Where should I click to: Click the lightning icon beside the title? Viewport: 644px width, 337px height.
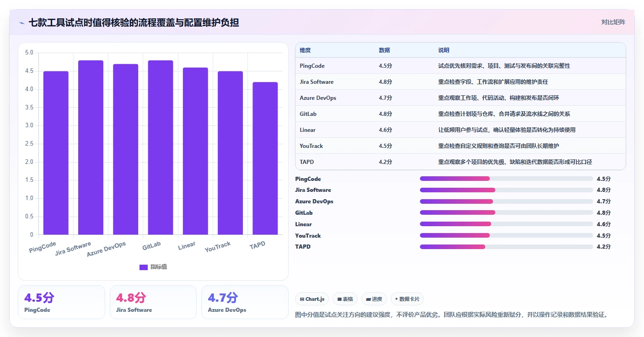pos(22,23)
